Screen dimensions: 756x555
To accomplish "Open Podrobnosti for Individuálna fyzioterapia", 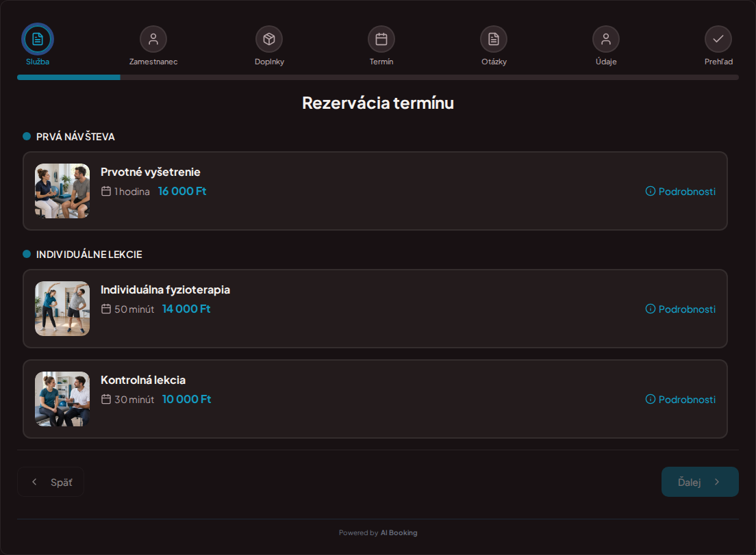I will pyautogui.click(x=681, y=309).
